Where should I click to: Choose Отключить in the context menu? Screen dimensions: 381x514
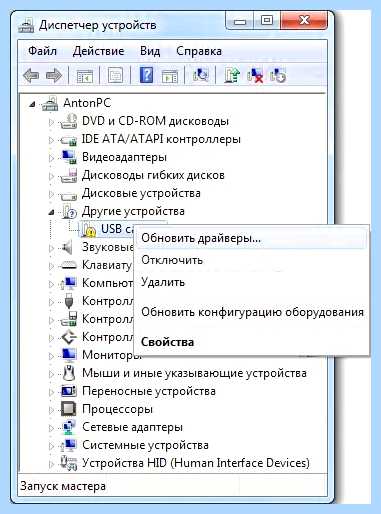(251, 260)
